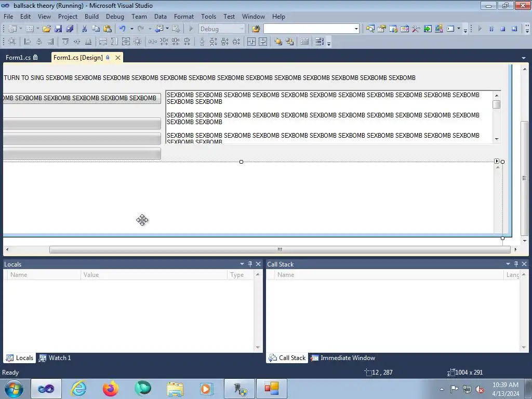Align selected controls to tops

pyautogui.click(x=65, y=42)
